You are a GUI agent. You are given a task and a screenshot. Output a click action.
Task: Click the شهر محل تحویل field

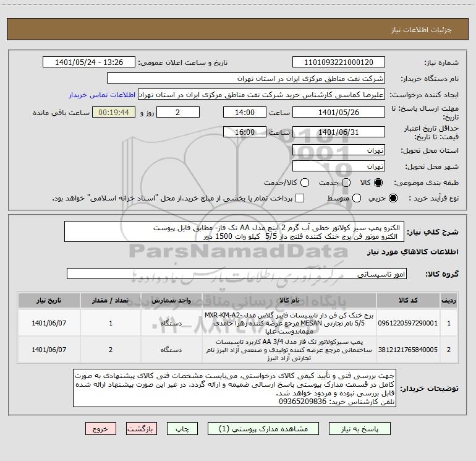339,166
